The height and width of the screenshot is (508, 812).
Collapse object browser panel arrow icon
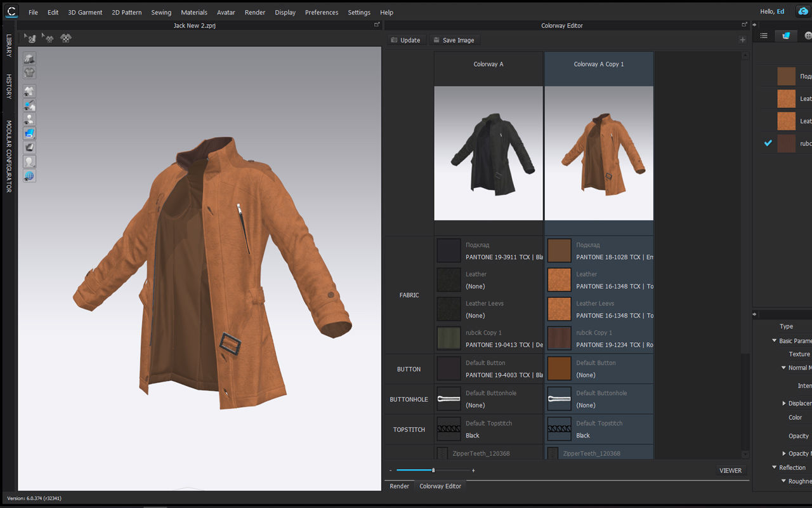click(x=755, y=25)
